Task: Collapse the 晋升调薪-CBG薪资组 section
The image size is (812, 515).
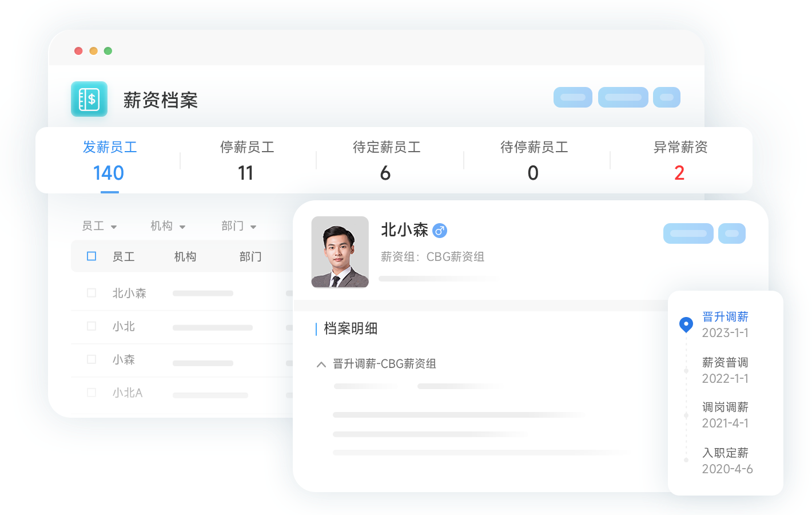Action: coord(321,364)
